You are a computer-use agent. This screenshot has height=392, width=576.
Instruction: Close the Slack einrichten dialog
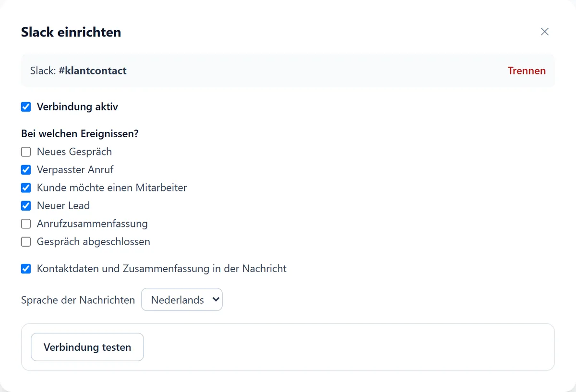545,32
